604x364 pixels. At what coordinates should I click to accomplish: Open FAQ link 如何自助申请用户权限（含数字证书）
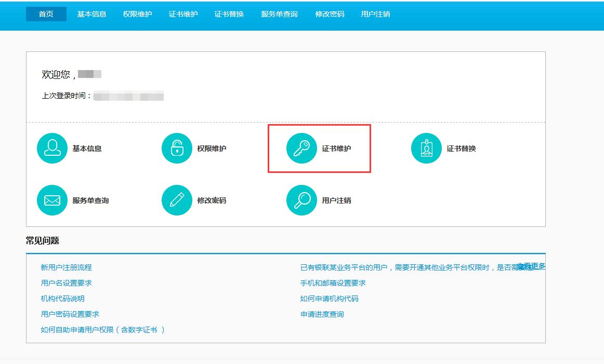tap(103, 330)
